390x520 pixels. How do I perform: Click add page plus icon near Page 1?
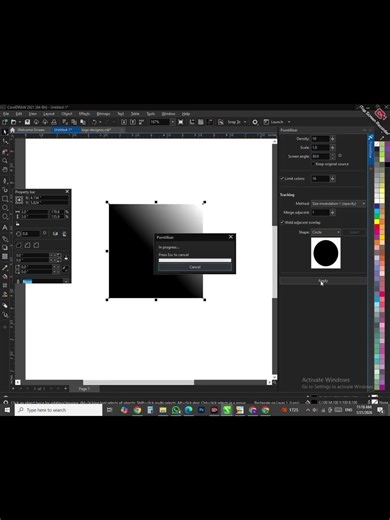click(x=65, y=389)
